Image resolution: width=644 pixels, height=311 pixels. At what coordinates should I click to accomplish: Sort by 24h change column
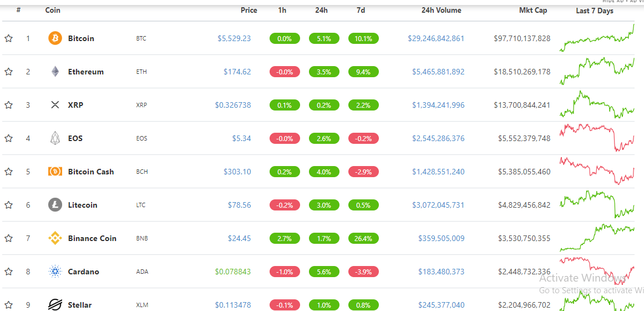coord(322,11)
